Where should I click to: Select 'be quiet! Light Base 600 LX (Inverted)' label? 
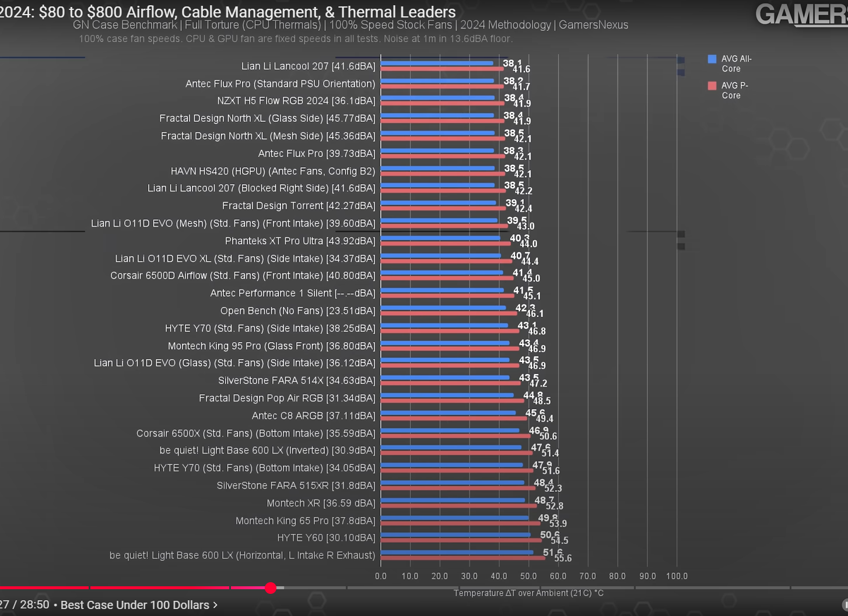point(268,450)
